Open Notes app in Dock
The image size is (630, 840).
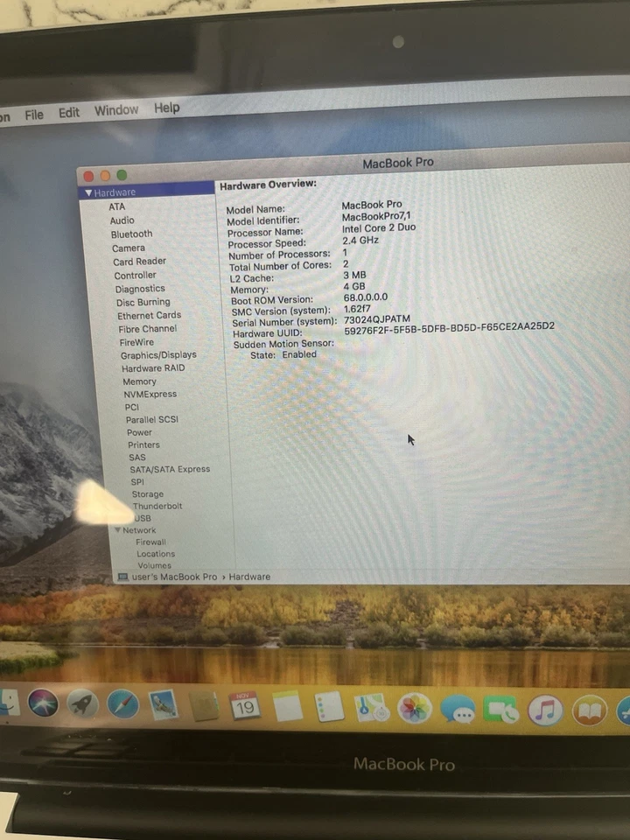click(287, 707)
